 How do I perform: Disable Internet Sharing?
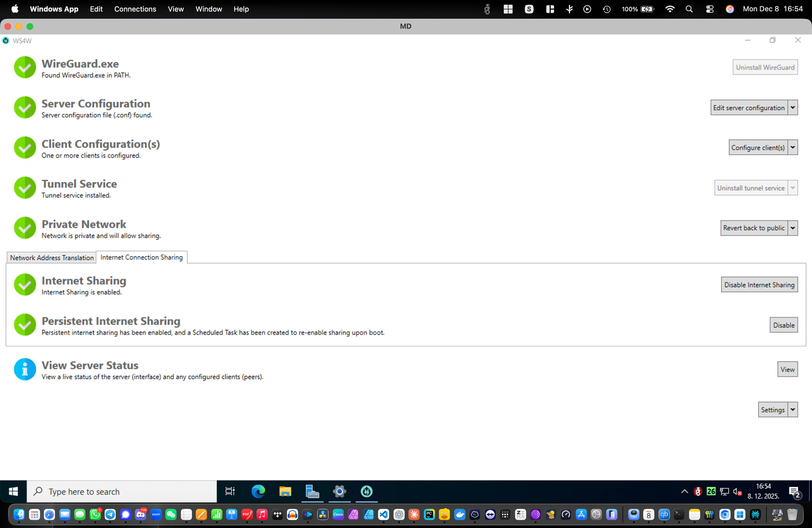(x=759, y=285)
